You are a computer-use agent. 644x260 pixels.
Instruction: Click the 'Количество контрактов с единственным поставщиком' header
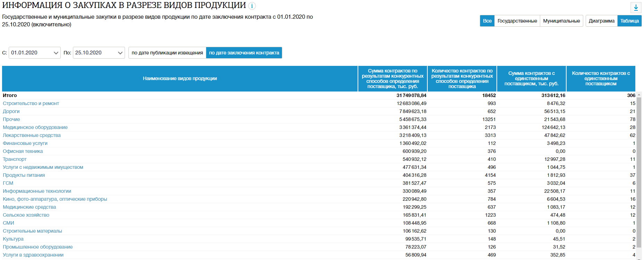pos(601,79)
